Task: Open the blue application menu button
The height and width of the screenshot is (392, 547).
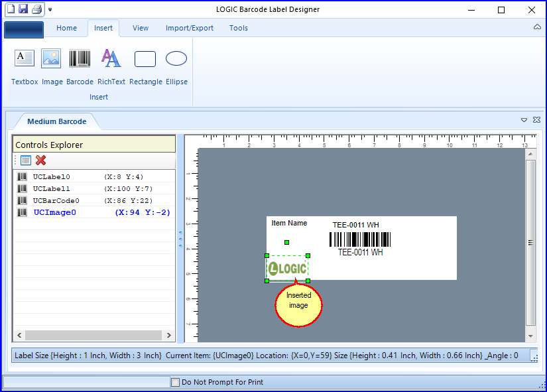Action: click(24, 30)
